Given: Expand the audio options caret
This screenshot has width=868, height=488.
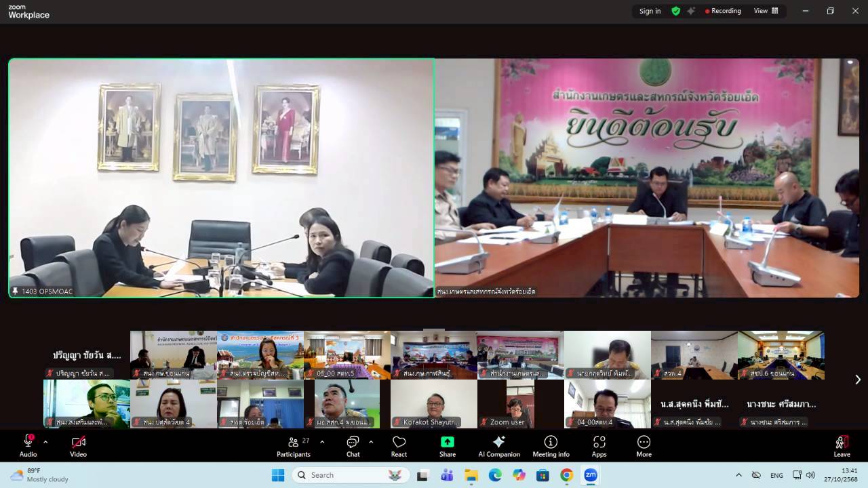Looking at the screenshot, I should pyautogui.click(x=45, y=442).
